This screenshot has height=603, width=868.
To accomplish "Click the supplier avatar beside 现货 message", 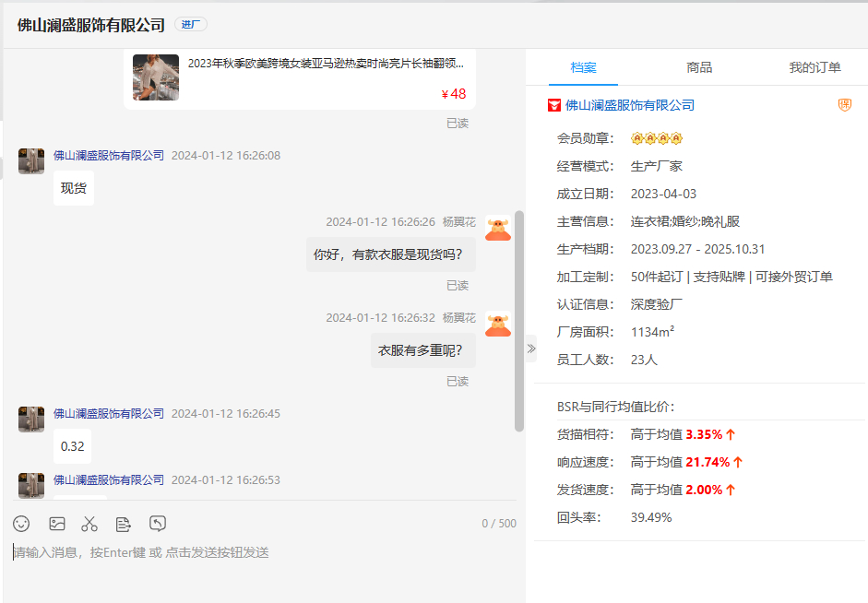I will [31, 161].
